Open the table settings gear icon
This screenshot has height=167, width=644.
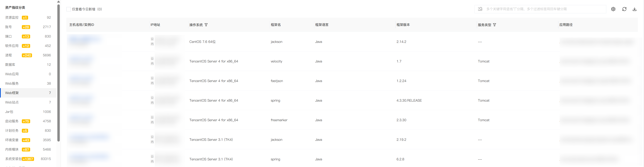[x=613, y=9]
